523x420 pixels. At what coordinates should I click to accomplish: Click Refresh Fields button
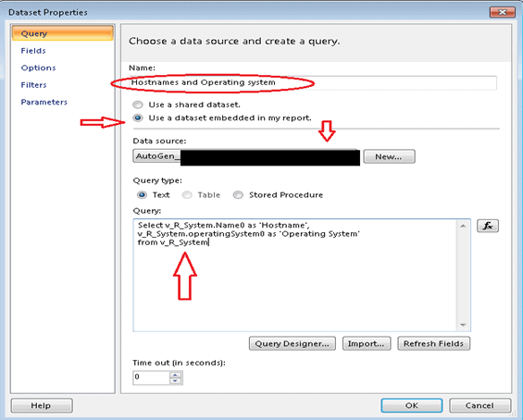coord(433,343)
